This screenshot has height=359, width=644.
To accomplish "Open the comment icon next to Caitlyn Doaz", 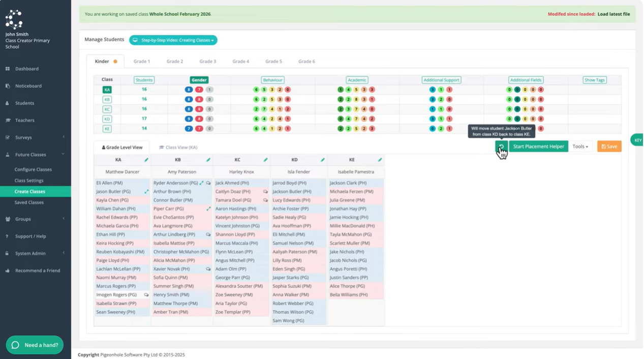I will point(265,192).
